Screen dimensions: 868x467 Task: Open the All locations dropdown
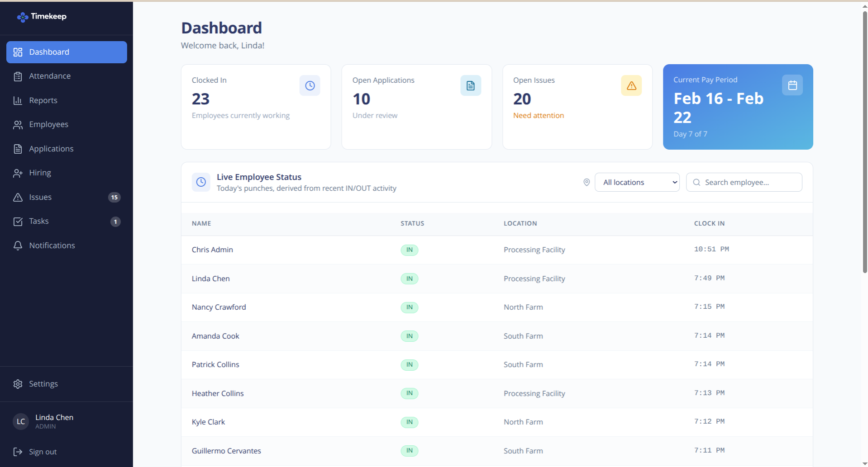pos(637,182)
